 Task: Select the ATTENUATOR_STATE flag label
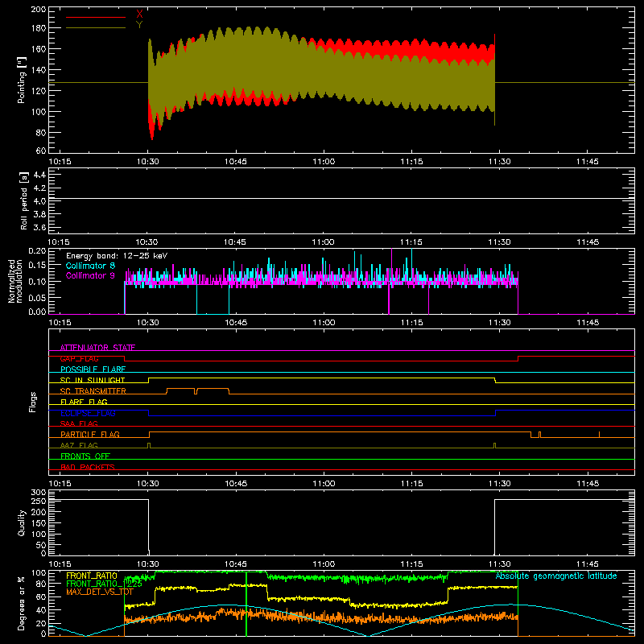pyautogui.click(x=97, y=348)
